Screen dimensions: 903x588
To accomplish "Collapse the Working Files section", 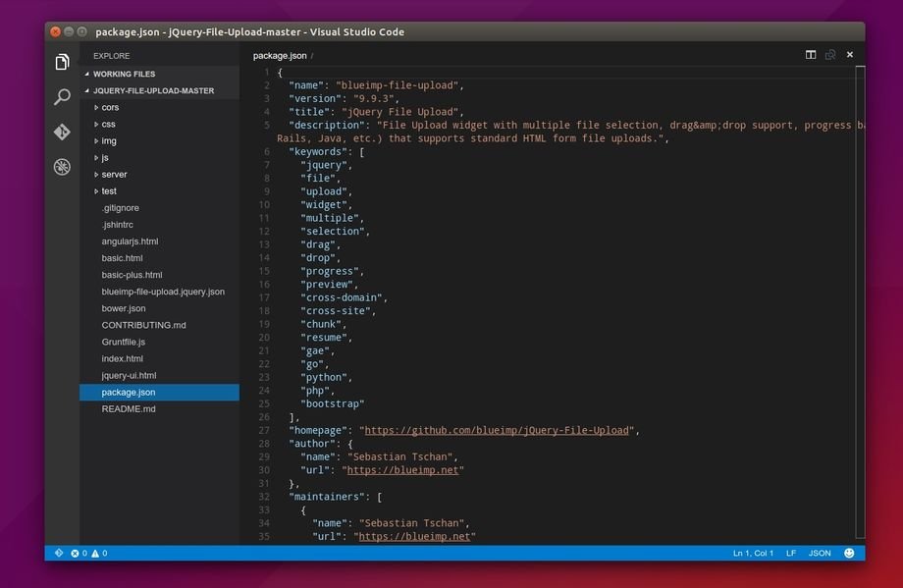I will [124, 74].
